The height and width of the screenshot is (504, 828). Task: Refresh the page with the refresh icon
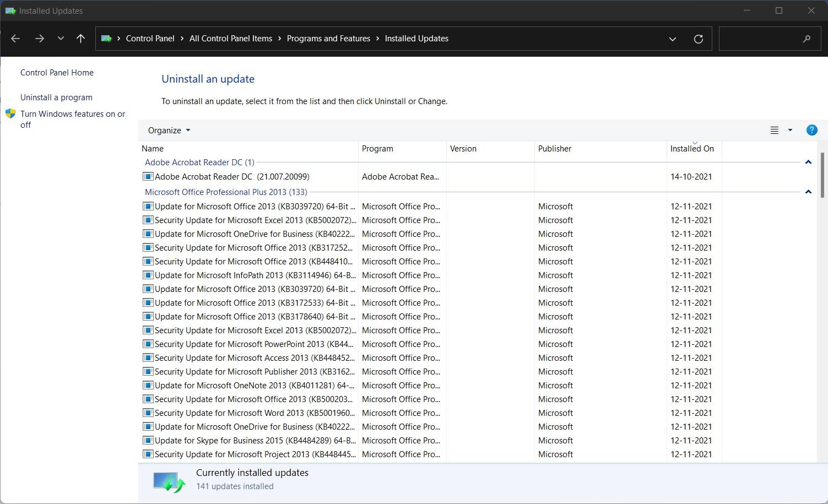(x=698, y=39)
